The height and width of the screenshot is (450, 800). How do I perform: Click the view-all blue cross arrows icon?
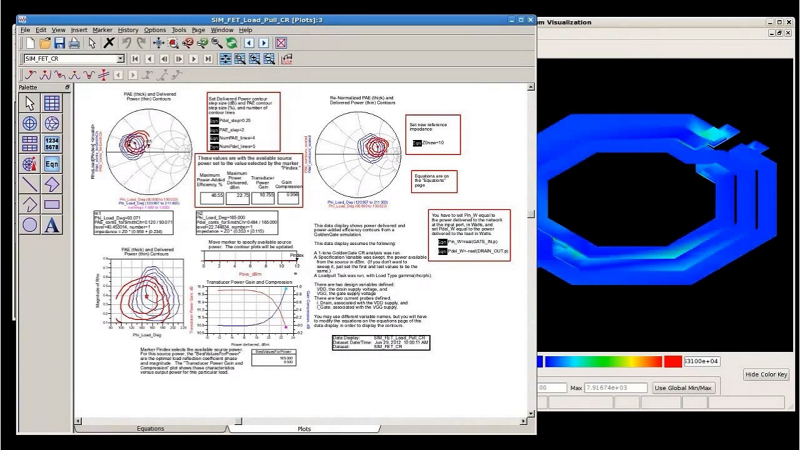point(159,43)
